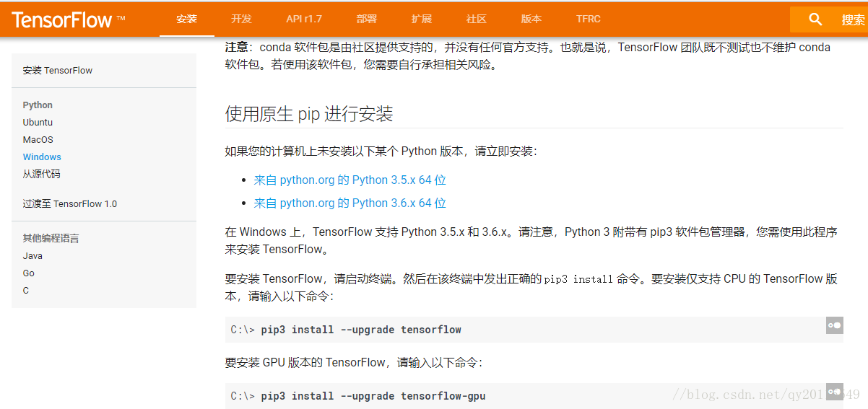868x409 pixels.
Task: Go to the 社区 tab
Action: [476, 19]
